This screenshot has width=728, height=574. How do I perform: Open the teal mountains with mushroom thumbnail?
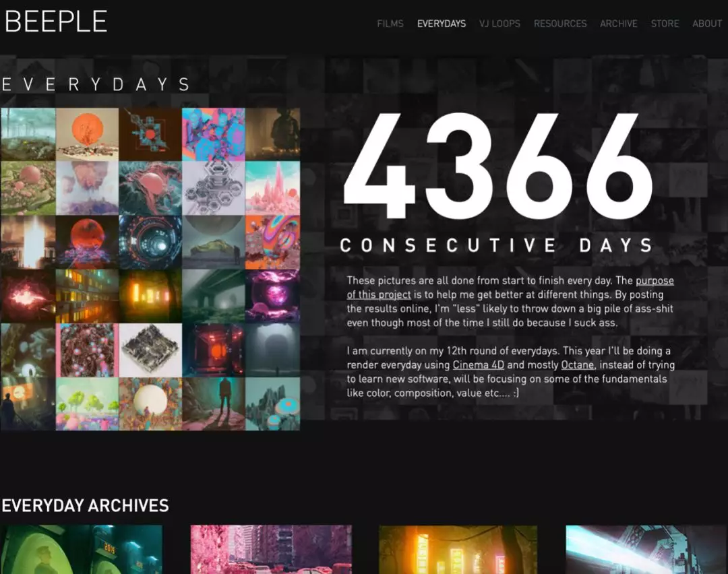(272, 404)
